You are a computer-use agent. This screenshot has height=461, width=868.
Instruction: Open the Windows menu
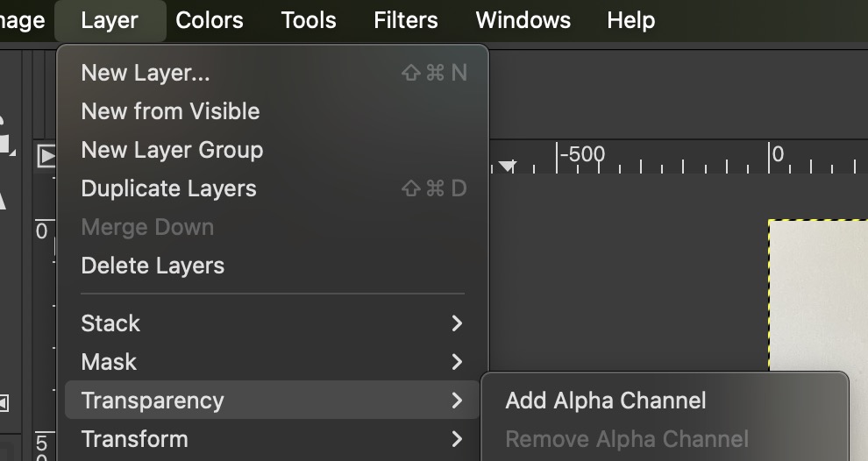coord(523,20)
